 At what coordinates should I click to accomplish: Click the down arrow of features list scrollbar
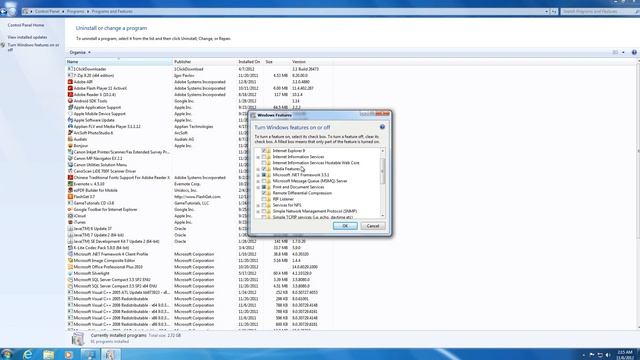(x=382, y=216)
